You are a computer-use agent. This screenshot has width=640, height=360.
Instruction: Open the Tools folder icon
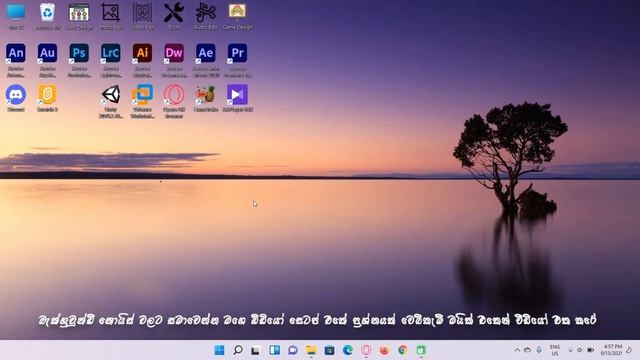click(x=174, y=16)
